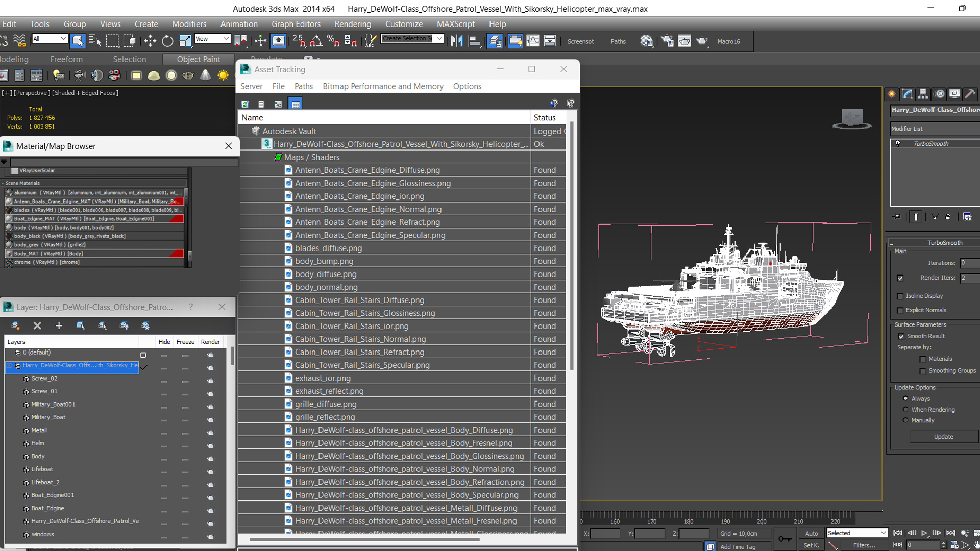Switch Asset Tracking to table view icon
Screen dimensions: 980x551
(x=296, y=104)
